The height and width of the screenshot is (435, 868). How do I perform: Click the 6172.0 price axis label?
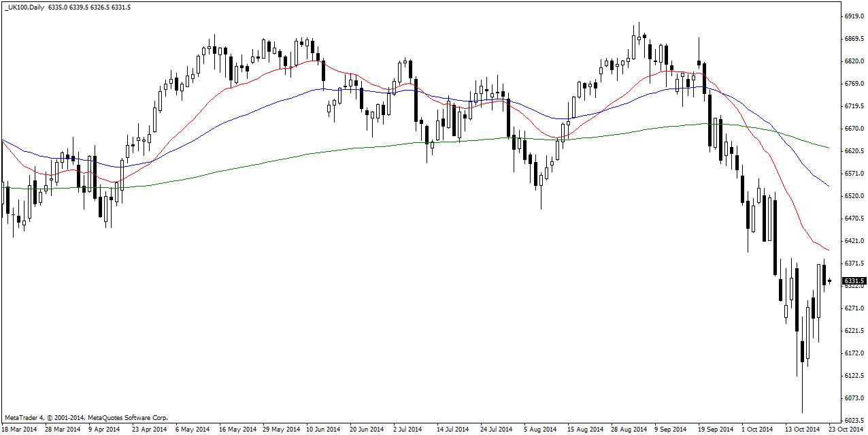tap(854, 353)
